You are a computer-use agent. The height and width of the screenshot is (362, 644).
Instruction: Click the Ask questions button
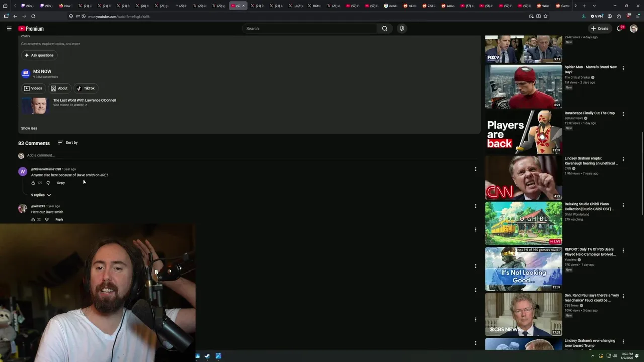tap(39, 55)
